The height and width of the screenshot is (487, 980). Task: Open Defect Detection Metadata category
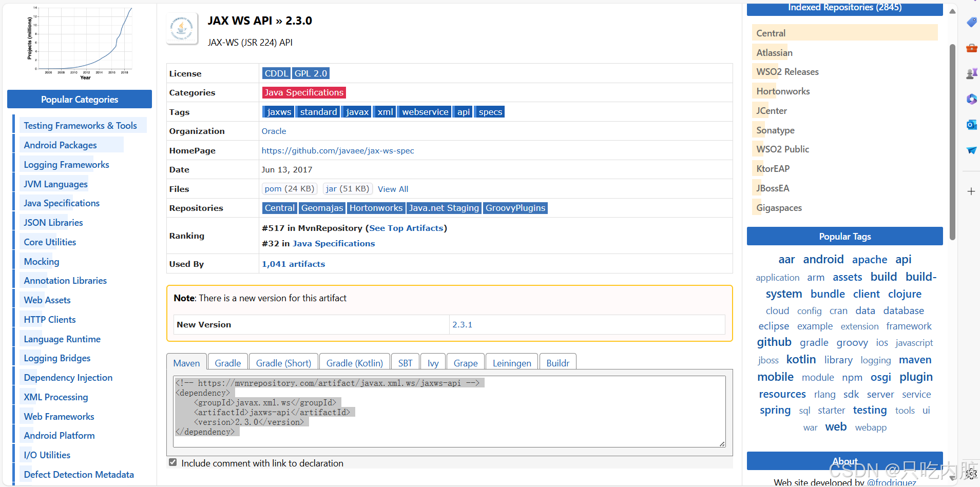point(79,474)
